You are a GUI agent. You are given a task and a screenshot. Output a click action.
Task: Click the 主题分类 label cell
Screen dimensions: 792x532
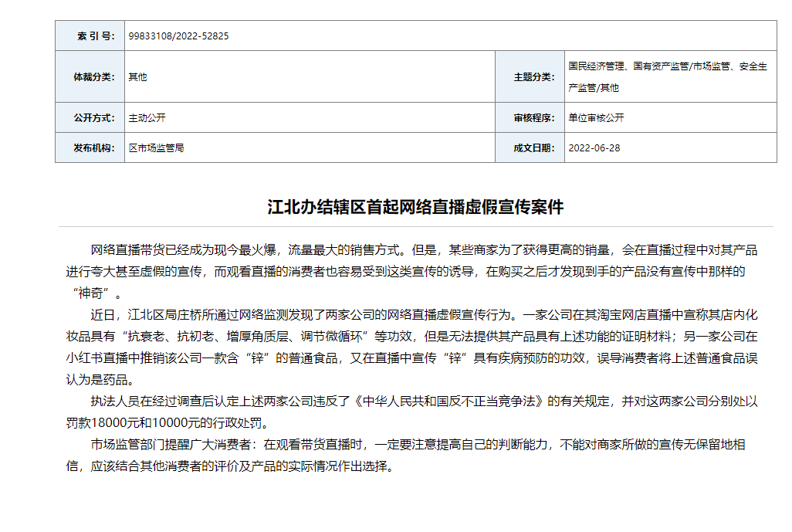tap(530, 76)
